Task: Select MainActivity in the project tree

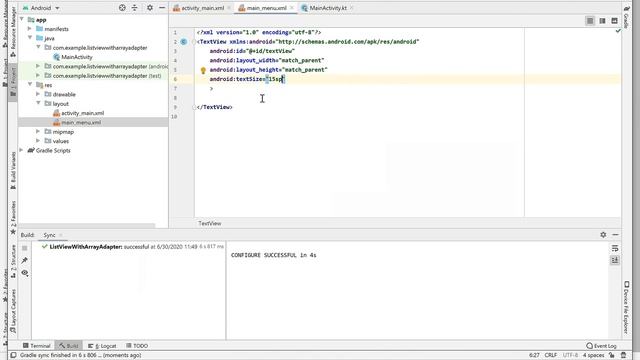Action: tap(77, 57)
